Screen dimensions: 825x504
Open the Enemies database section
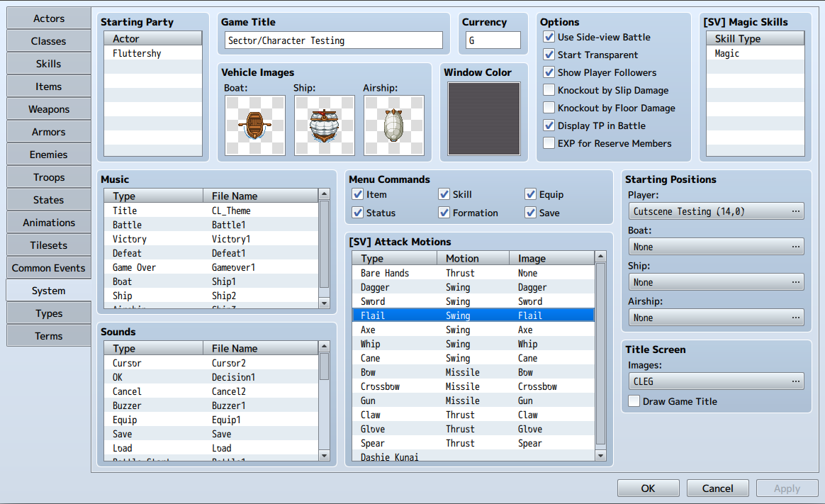tap(48, 154)
